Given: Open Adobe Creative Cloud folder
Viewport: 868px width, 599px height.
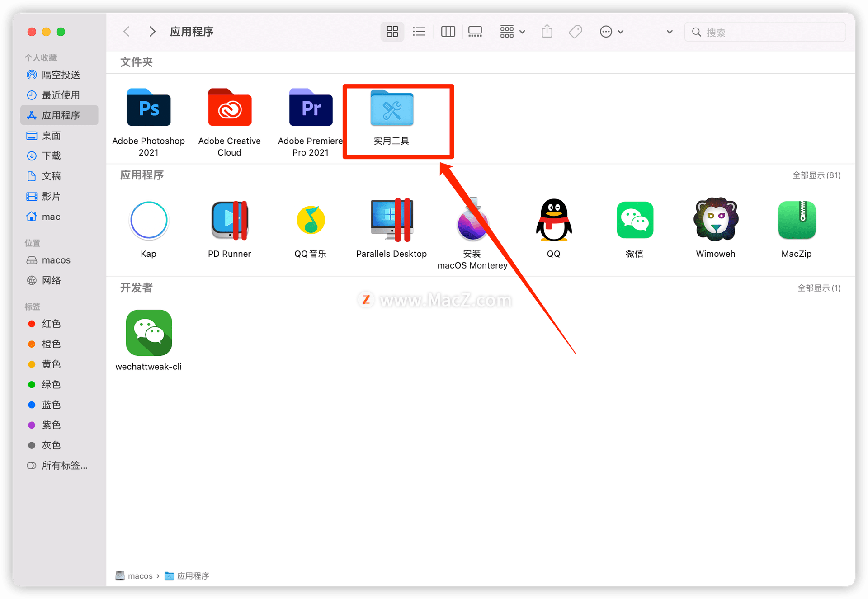Looking at the screenshot, I should pos(230,108).
